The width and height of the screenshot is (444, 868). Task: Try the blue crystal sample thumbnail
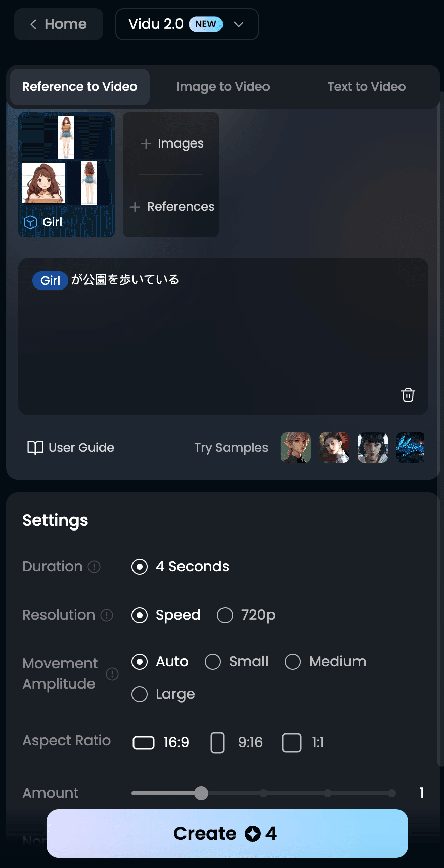tap(410, 448)
